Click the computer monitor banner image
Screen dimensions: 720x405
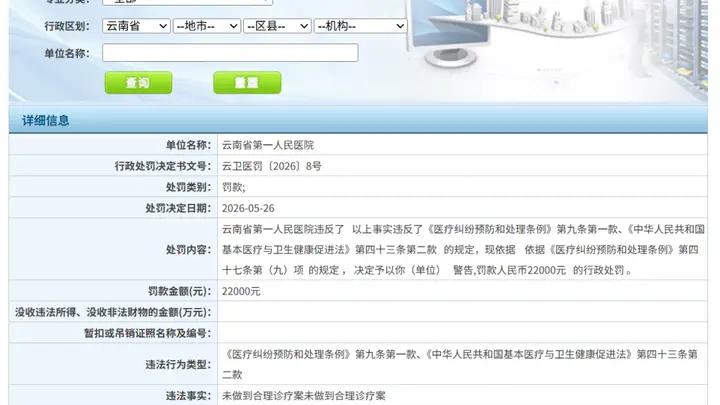pos(450,34)
